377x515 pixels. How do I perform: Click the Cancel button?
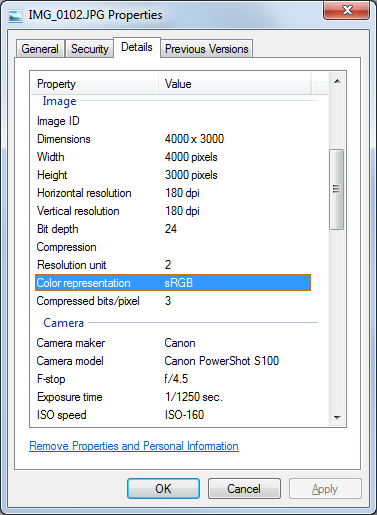pos(244,489)
